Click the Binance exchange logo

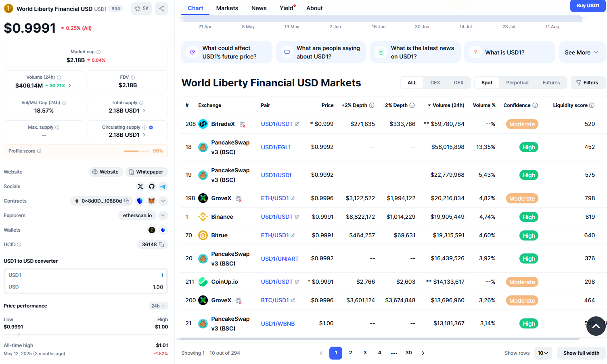[x=203, y=217]
